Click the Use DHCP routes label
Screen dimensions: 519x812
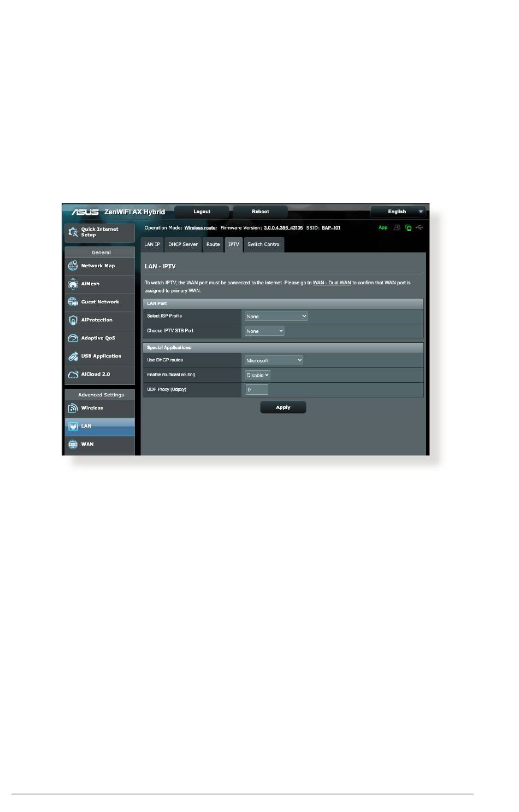[x=165, y=360]
